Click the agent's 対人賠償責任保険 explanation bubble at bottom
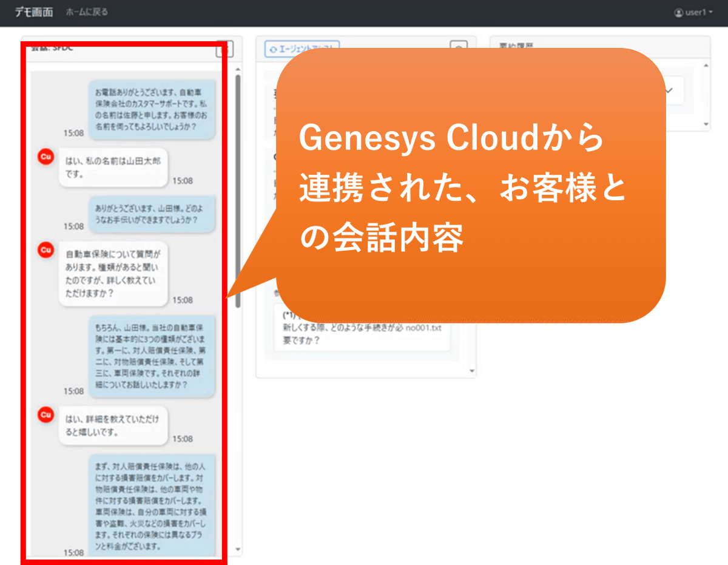Viewport: 728px width, 565px height. [152, 505]
